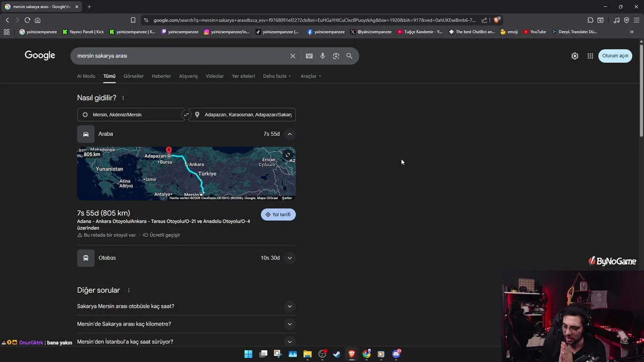
Task: Click the browser address bar URL
Action: pos(314,20)
